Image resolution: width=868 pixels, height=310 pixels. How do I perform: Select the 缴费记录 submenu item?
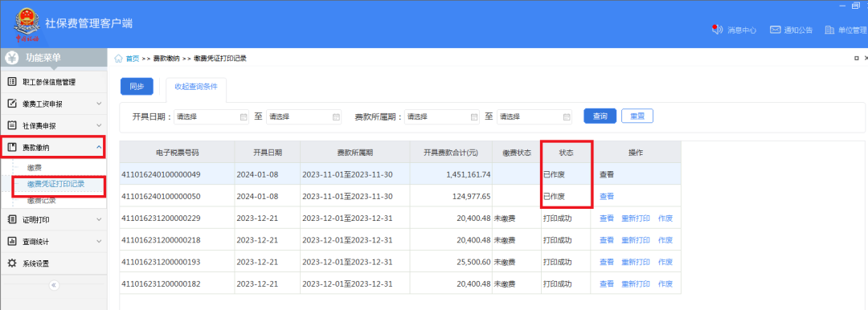pos(42,201)
